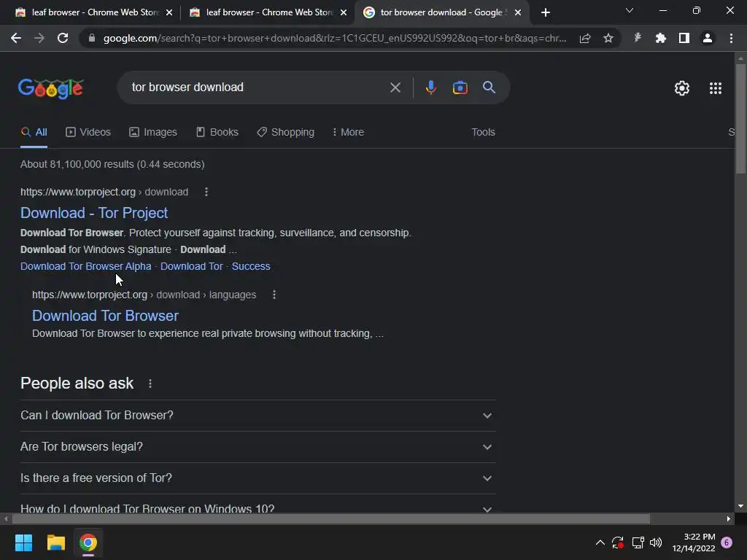
Task: Switch to the second leaf browser tab
Action: pyautogui.click(x=268, y=12)
